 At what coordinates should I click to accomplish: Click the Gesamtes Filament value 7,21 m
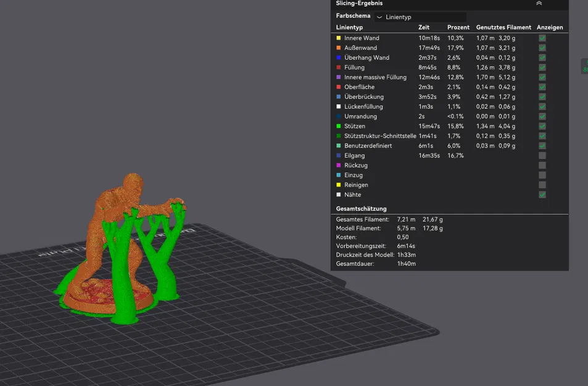click(x=406, y=219)
